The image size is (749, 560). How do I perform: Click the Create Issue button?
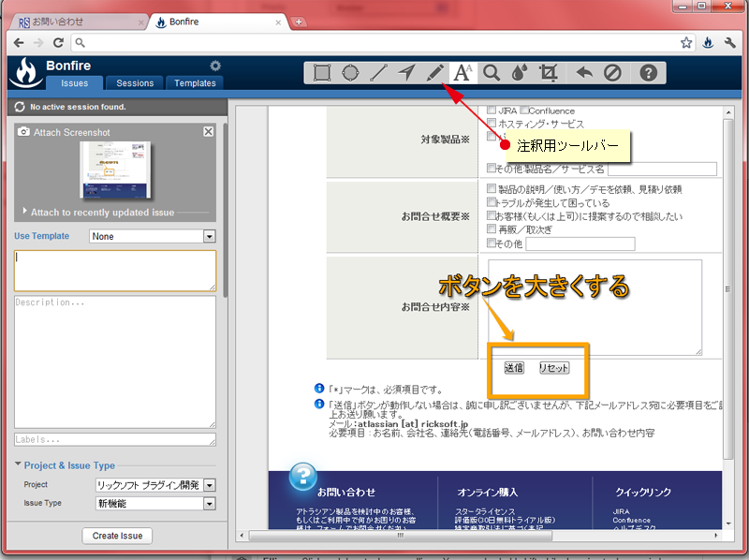tap(117, 536)
